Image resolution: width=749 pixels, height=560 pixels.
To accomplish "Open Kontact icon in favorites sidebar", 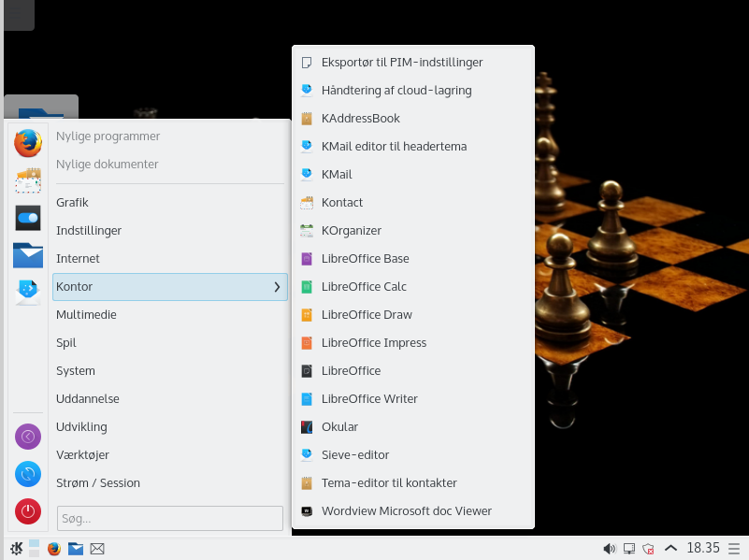I will point(28,180).
